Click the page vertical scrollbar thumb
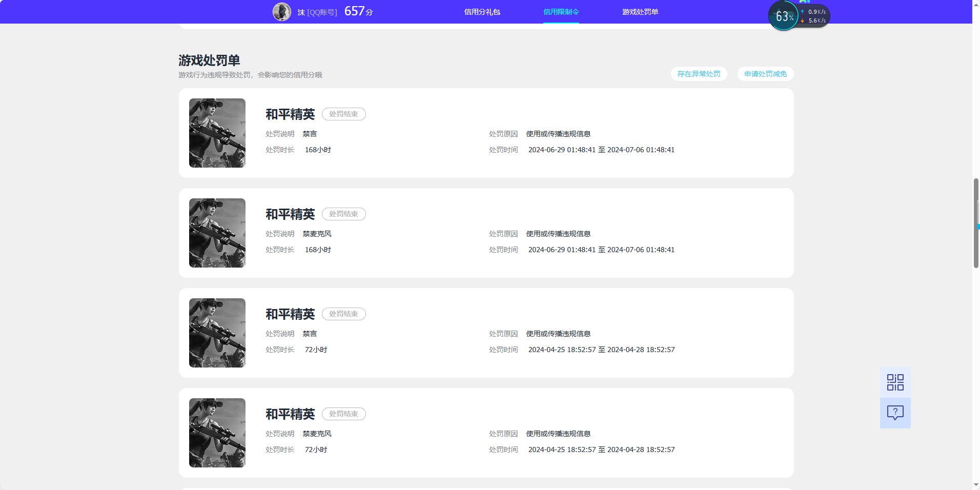980x490 pixels. coord(976,223)
